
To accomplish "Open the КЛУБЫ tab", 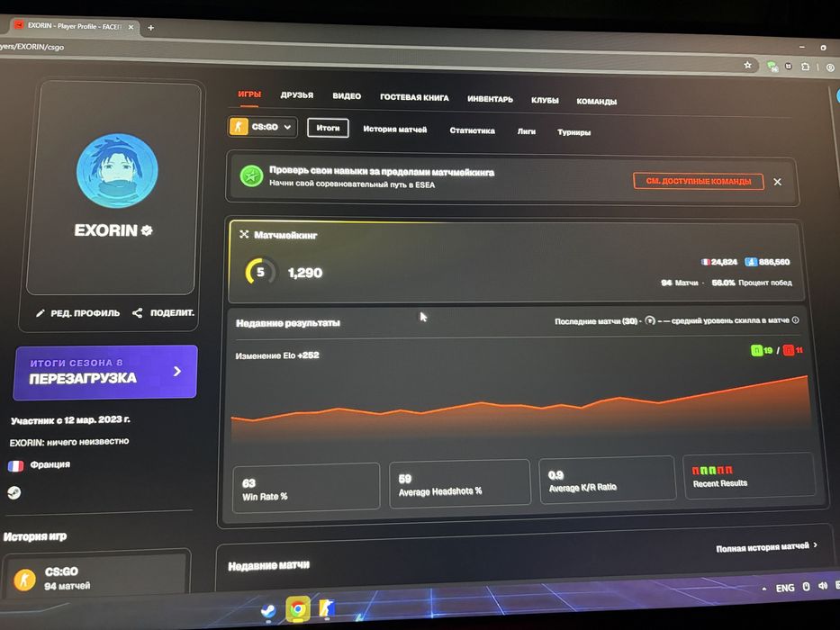I will pos(545,100).
